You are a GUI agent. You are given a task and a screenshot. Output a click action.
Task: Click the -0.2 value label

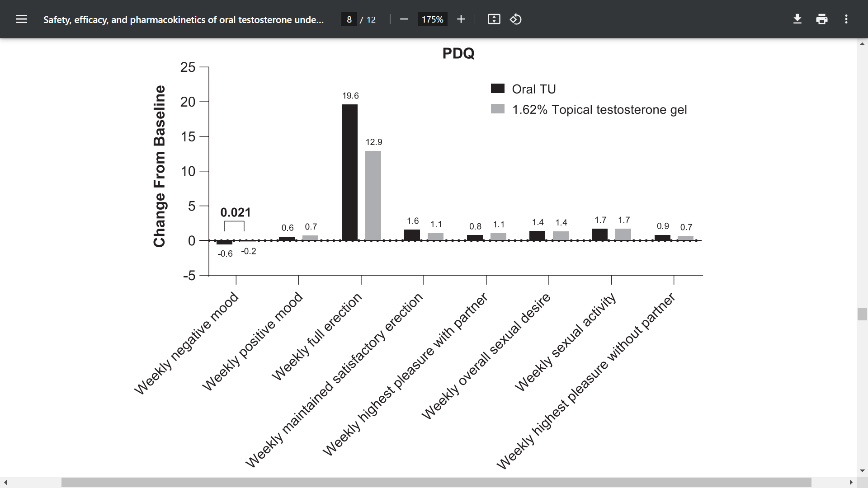click(249, 251)
